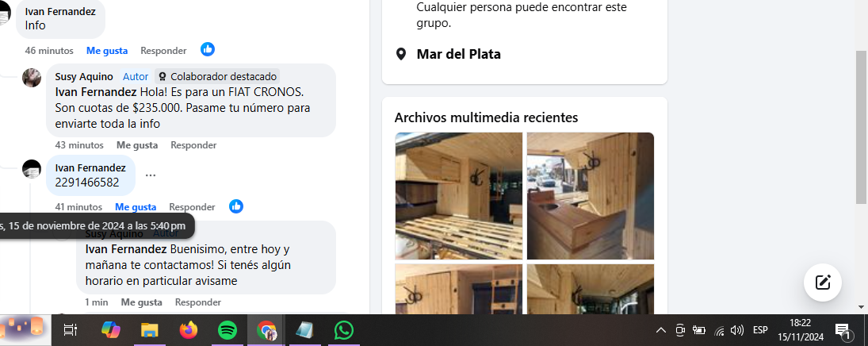Viewport: 868px width, 346px height.
Task: Open File Explorer from the taskbar
Action: pyautogui.click(x=150, y=330)
